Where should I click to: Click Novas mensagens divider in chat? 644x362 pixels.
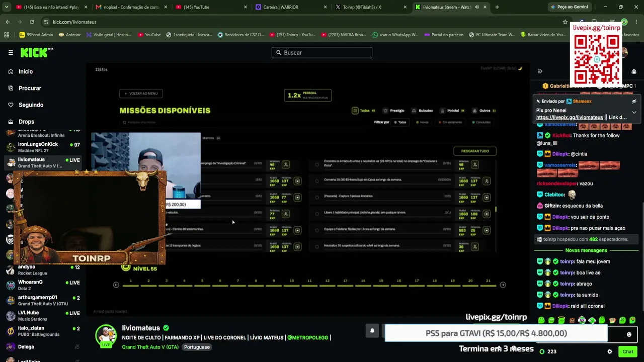pyautogui.click(x=586, y=250)
